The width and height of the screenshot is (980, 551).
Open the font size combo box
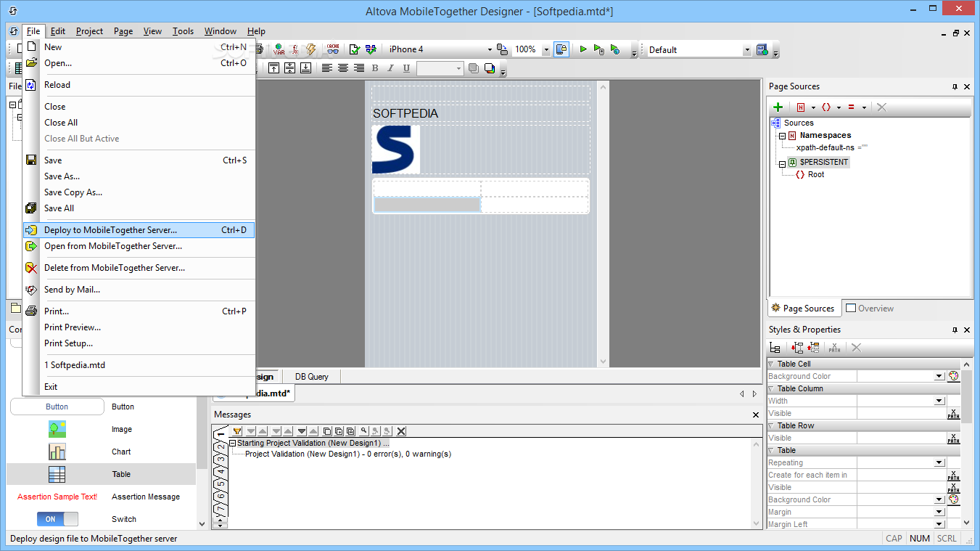click(440, 68)
